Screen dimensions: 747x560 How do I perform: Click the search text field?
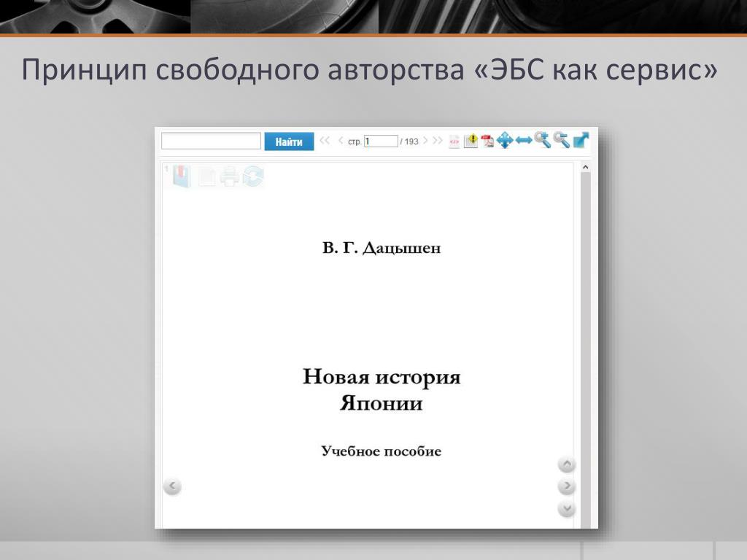(x=211, y=141)
